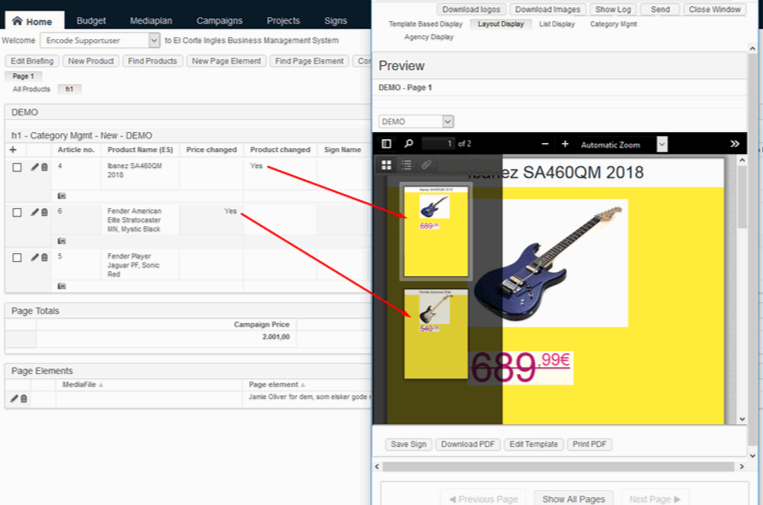Open the Mediaplan tab
763x505 pixels.
coord(151,20)
